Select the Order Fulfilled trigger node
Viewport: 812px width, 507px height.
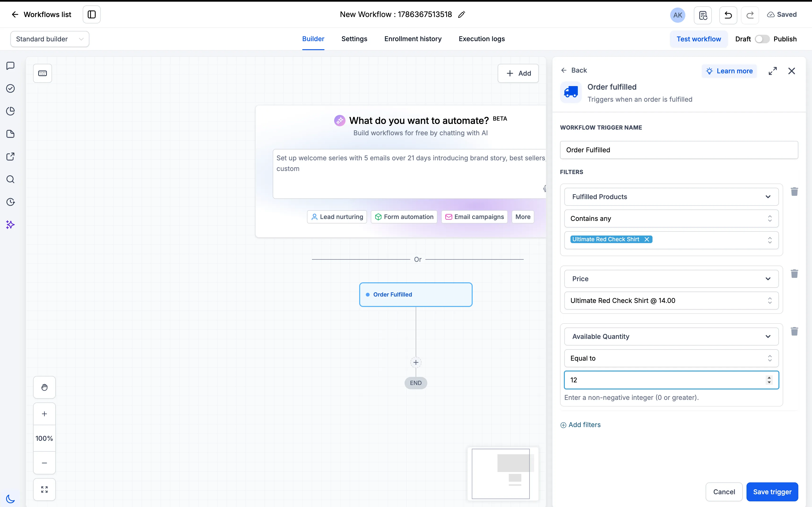coord(415,294)
